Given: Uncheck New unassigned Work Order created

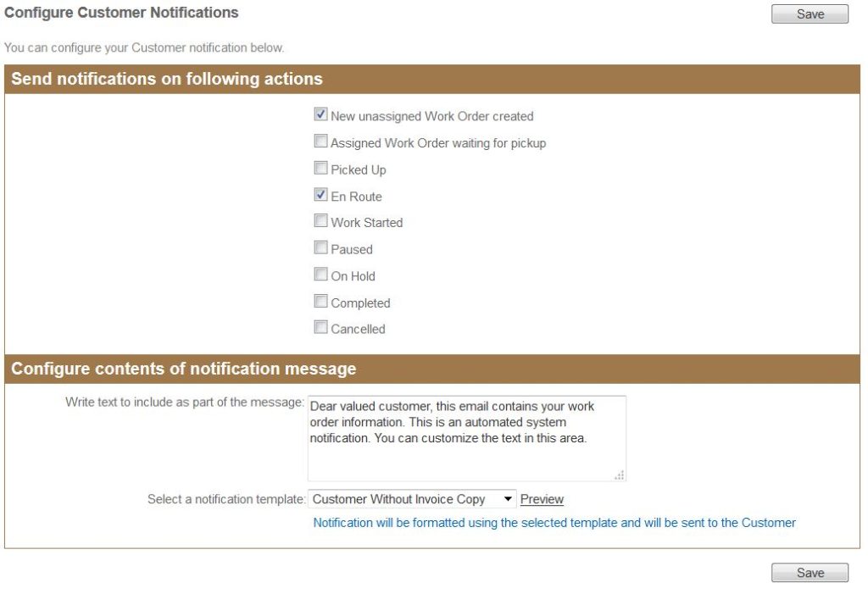Looking at the screenshot, I should coord(320,115).
